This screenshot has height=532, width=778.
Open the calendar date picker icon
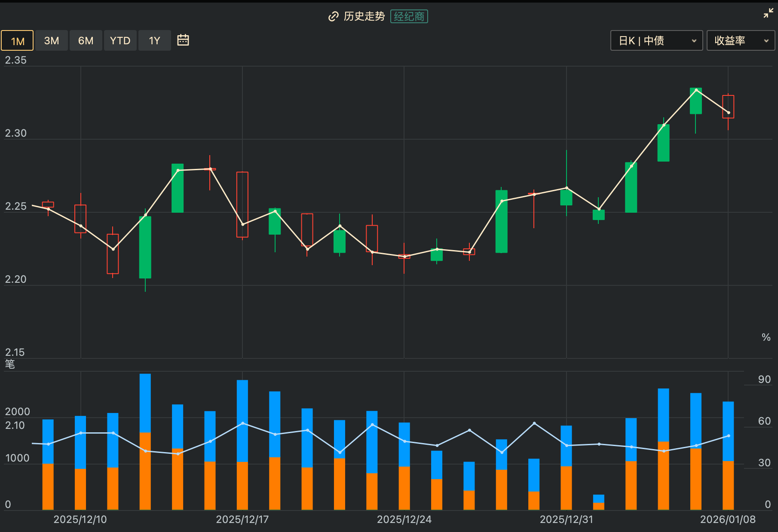tap(183, 40)
